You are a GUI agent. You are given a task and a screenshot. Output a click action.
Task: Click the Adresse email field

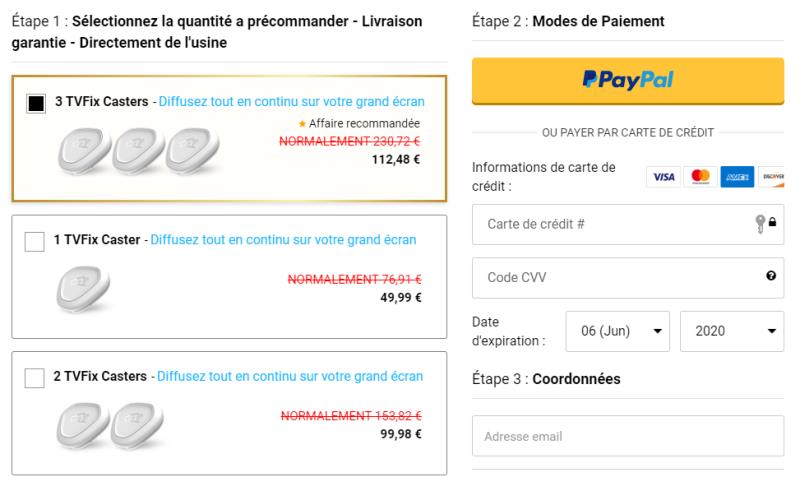(x=628, y=436)
